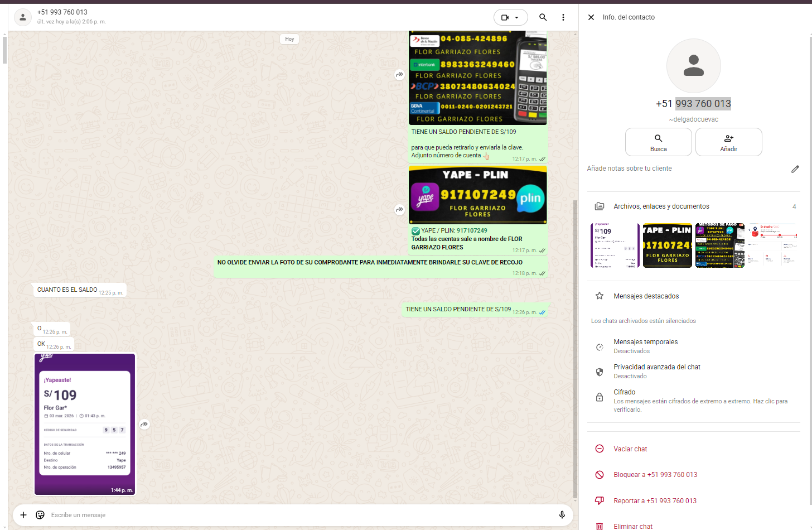
Task: Click the microphone voice message icon
Action: 562,515
